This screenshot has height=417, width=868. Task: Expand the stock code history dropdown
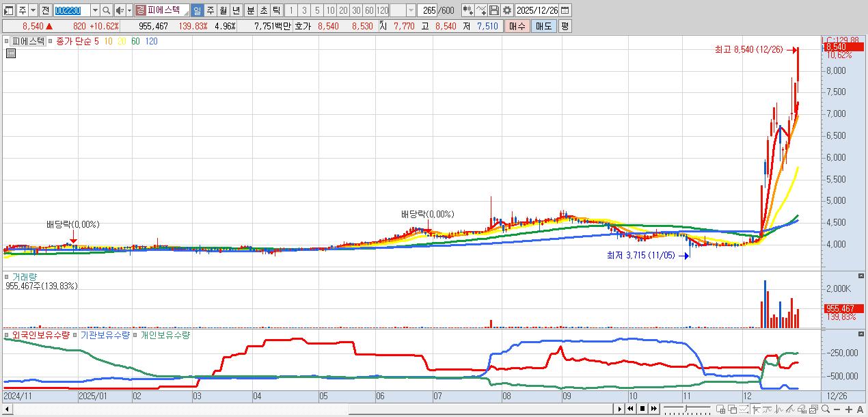coord(95,10)
